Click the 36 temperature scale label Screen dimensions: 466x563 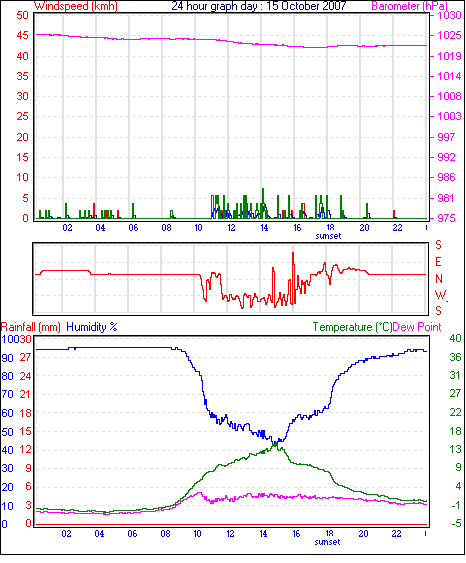[x=455, y=357]
